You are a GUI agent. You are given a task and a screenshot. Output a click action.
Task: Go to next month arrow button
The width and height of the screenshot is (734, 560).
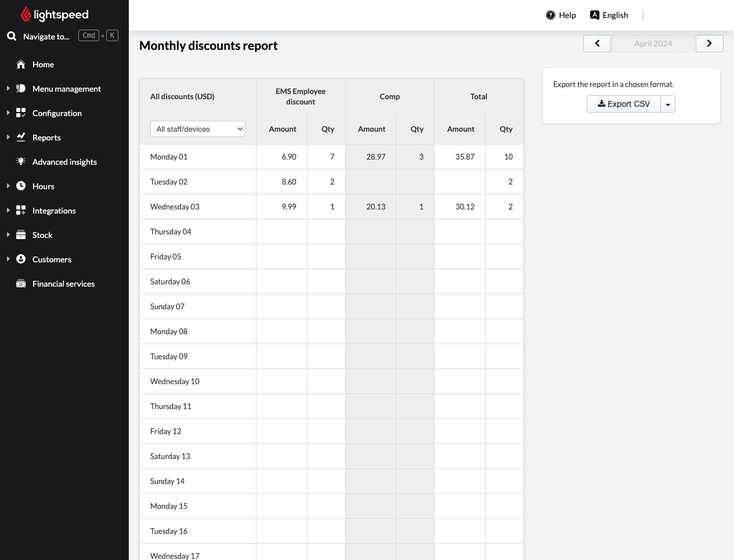709,44
